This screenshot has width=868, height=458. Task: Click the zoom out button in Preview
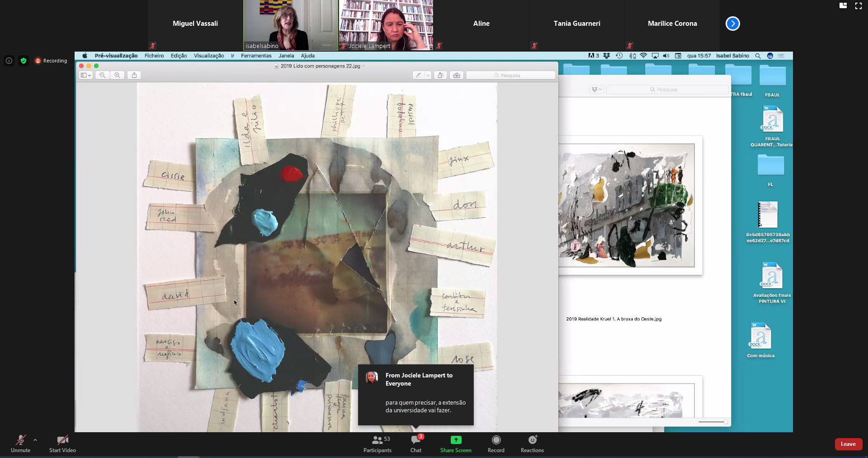pos(103,75)
